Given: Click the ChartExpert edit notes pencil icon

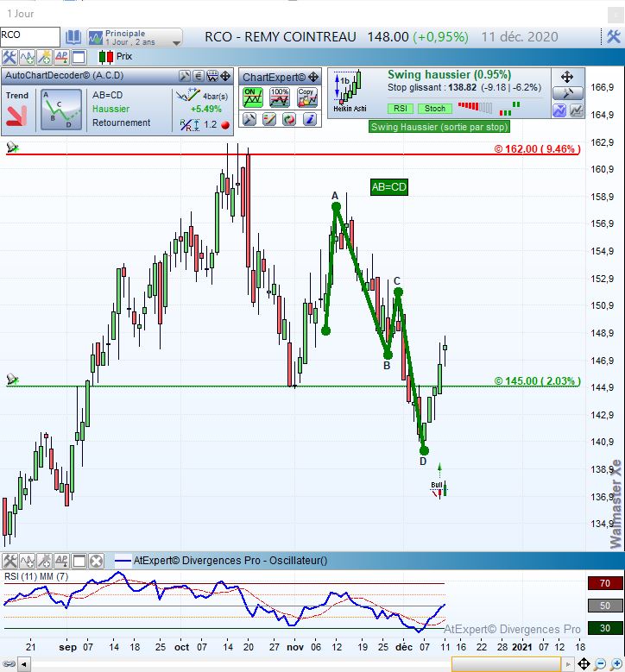Looking at the screenshot, I should (269, 119).
